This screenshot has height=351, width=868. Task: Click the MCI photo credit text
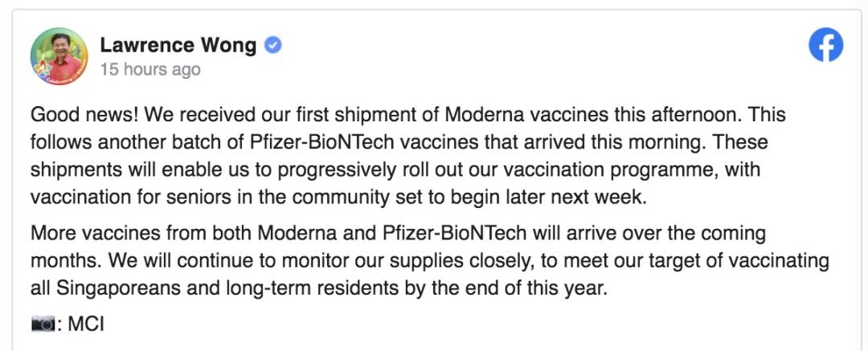coord(86,324)
